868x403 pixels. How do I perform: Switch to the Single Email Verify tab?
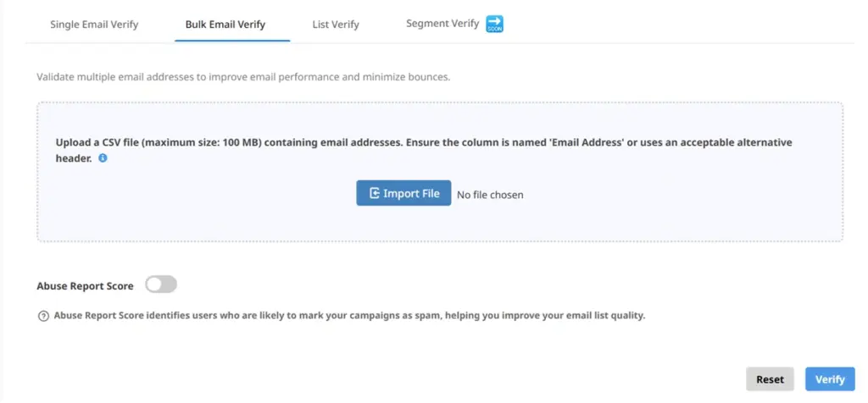(x=94, y=25)
